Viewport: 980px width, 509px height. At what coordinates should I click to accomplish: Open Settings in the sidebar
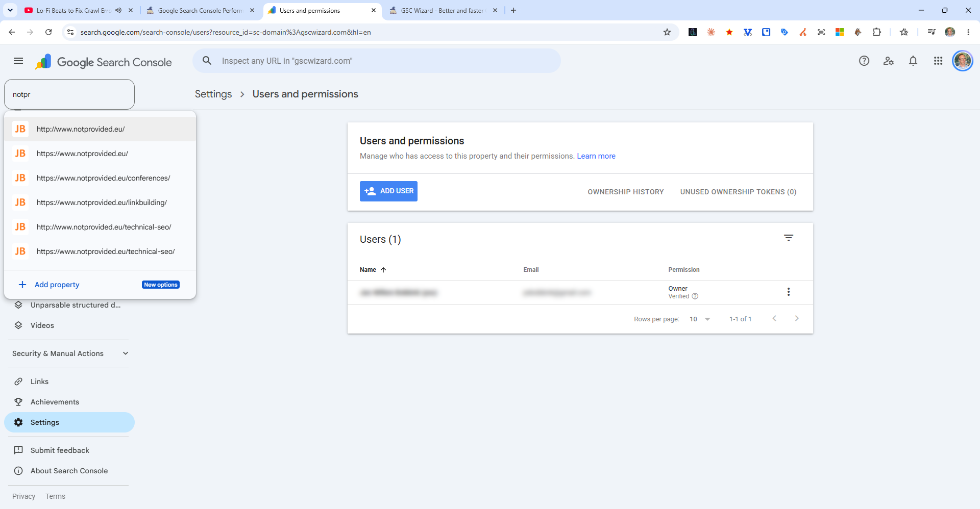[x=69, y=422]
